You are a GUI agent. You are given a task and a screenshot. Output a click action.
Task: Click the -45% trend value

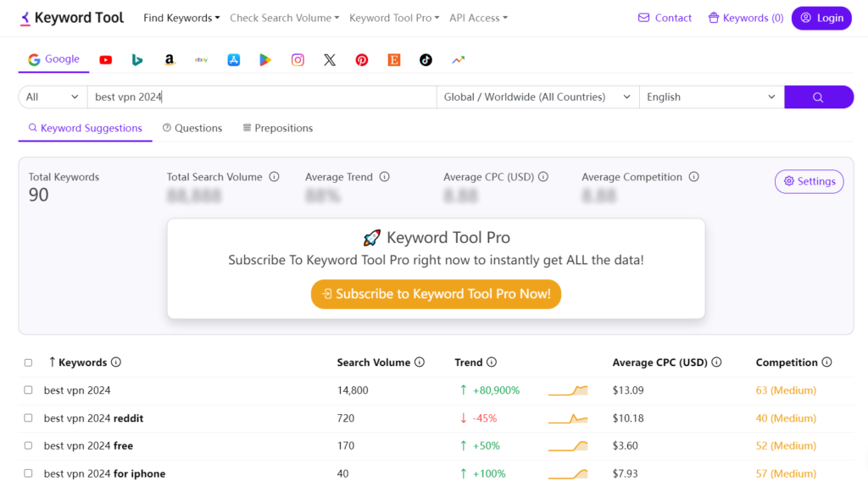(484, 418)
